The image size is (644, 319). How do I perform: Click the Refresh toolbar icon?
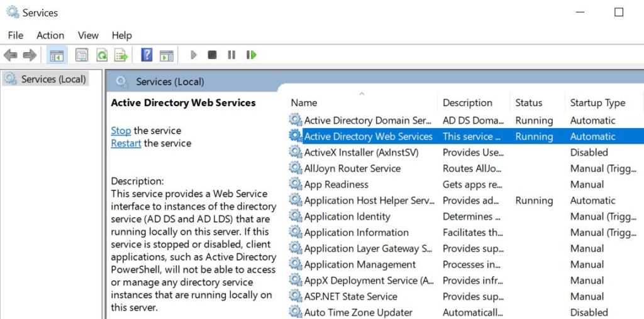(x=101, y=55)
